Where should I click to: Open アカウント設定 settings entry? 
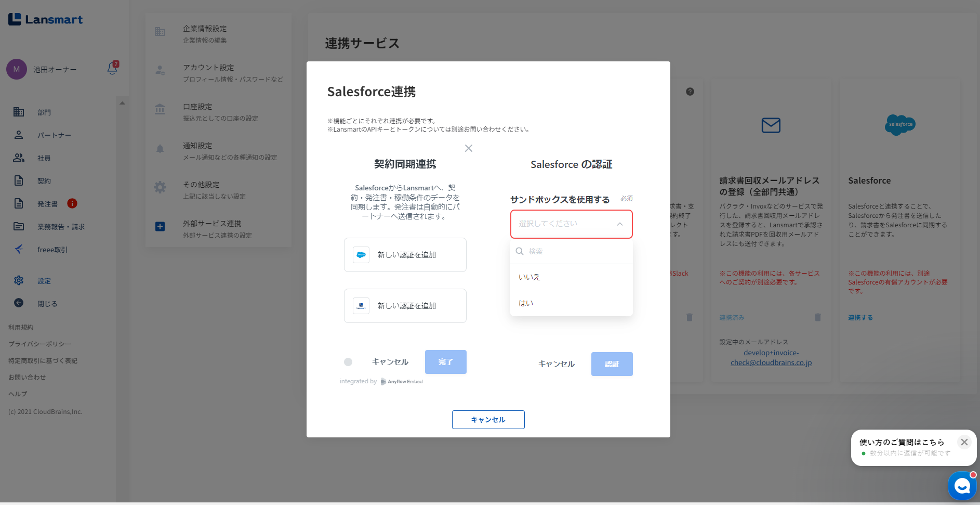[218, 72]
